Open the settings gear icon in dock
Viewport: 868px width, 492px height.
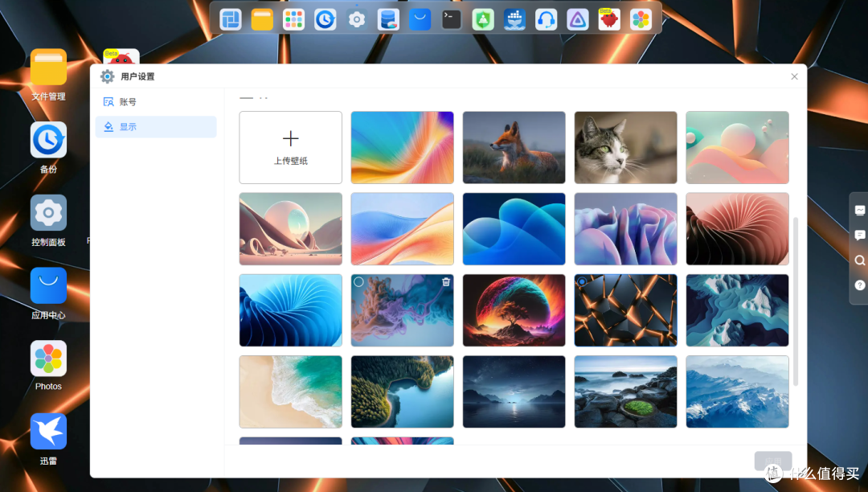(x=357, y=20)
